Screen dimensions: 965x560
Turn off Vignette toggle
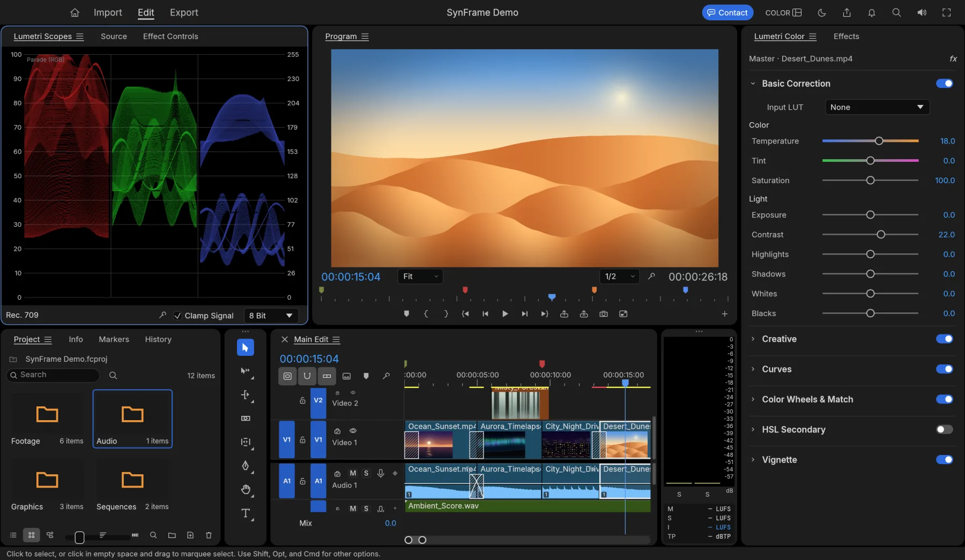945,460
